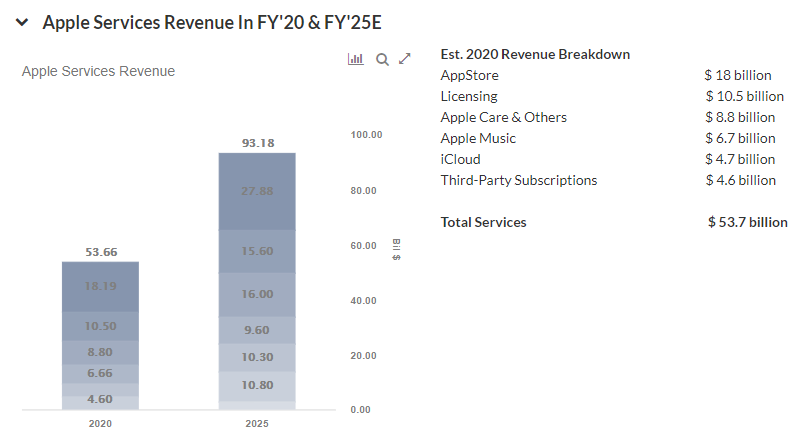Select the 27.88 segment in 2025 bar
Image resolution: width=798 pixels, height=437 pixels.
[257, 191]
